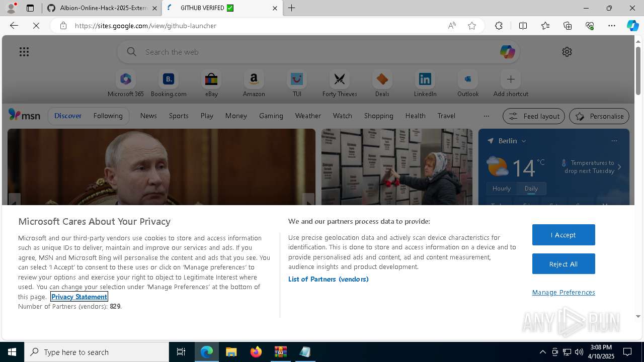
Task: Open the MSN apps grid launcher
Action: (x=24, y=52)
